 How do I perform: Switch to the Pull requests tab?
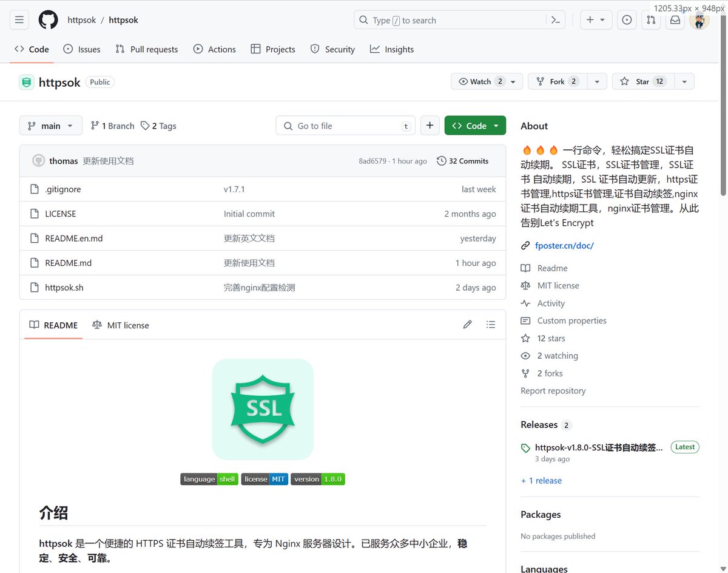click(x=147, y=49)
